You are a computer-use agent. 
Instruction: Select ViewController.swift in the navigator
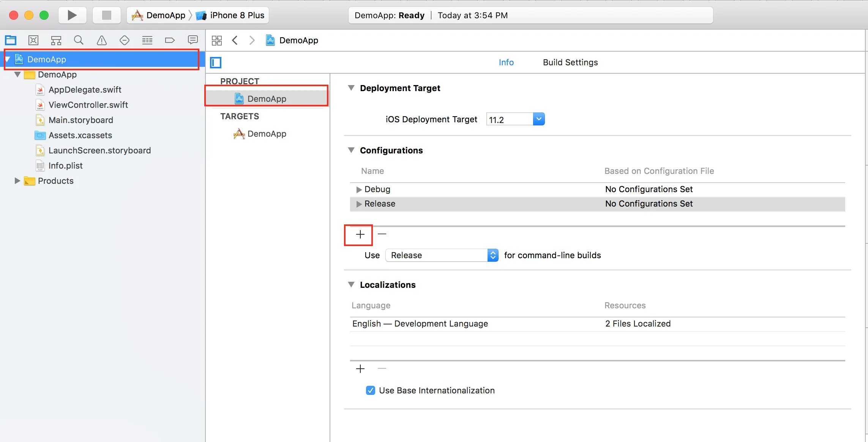click(88, 105)
